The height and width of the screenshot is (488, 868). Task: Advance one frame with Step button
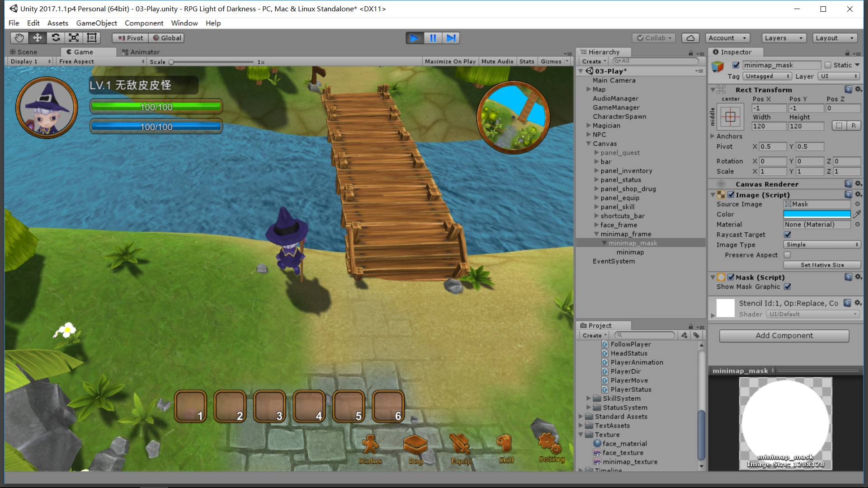(451, 38)
